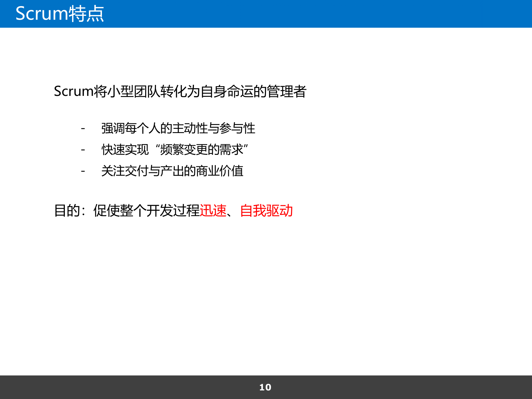Click the slide title 'Scrum特点'
This screenshot has width=532, height=399.
click(60, 13)
